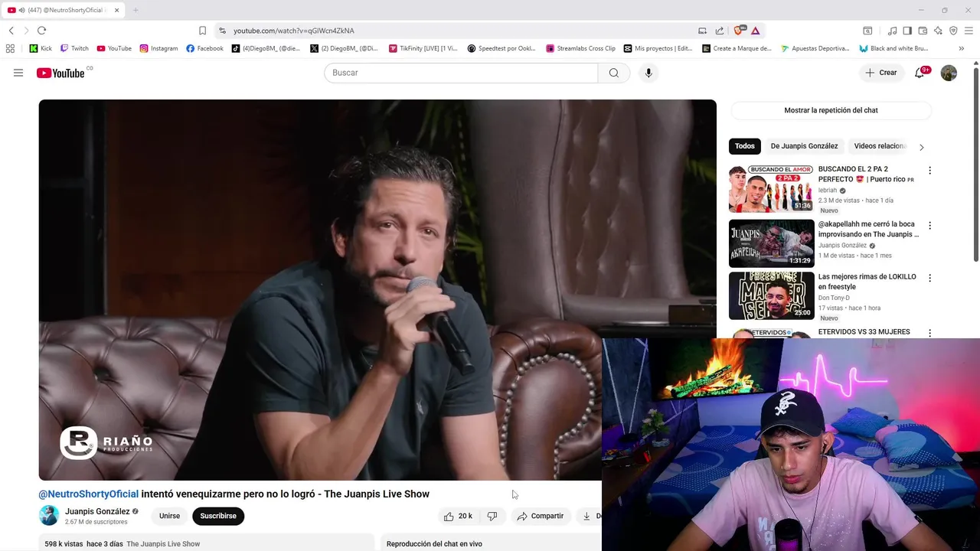The width and height of the screenshot is (980, 551).
Task: Open the Brave VPN shield icon
Action: pyautogui.click(x=953, y=31)
